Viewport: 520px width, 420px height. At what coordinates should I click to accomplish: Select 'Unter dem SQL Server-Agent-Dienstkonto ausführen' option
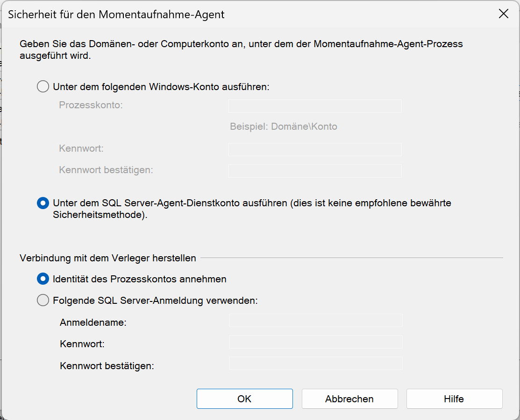(x=43, y=203)
